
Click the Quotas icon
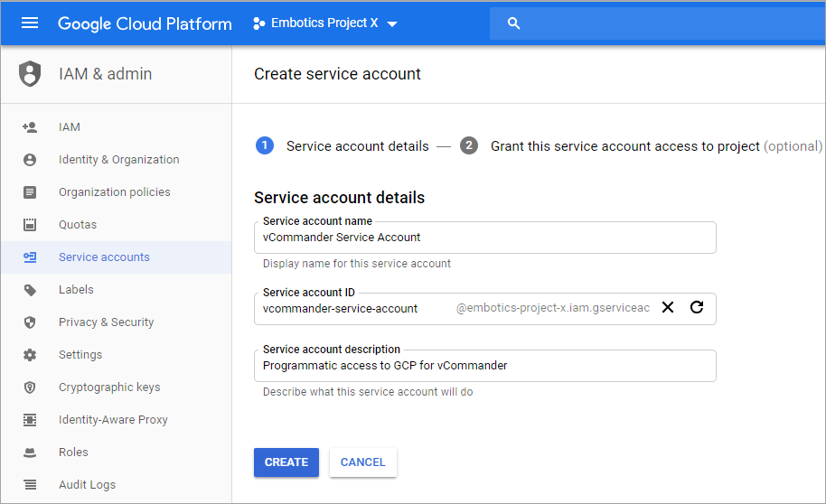(30, 225)
